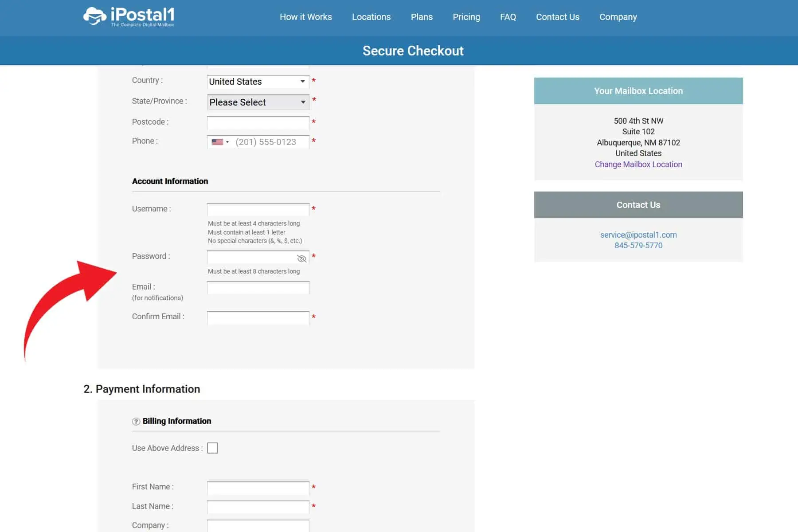Go to Locations in top navigation
The width and height of the screenshot is (798, 532).
tap(371, 17)
